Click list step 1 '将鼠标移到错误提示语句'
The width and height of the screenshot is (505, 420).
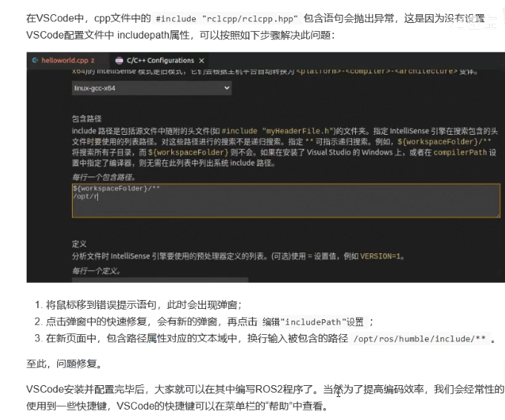[x=101, y=304]
